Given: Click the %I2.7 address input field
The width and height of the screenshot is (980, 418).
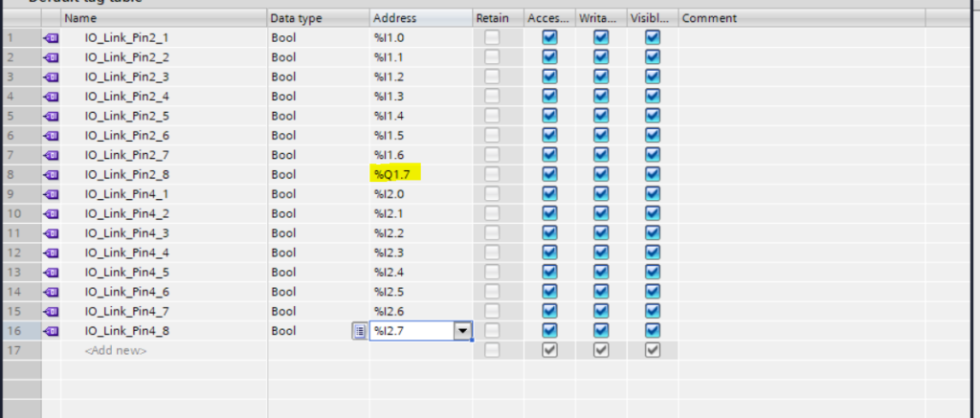Looking at the screenshot, I should pos(411,331).
